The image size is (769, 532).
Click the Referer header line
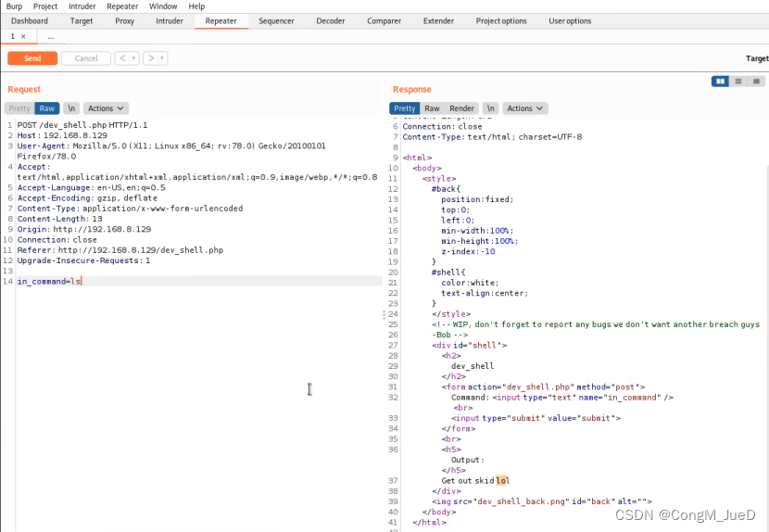[120, 250]
